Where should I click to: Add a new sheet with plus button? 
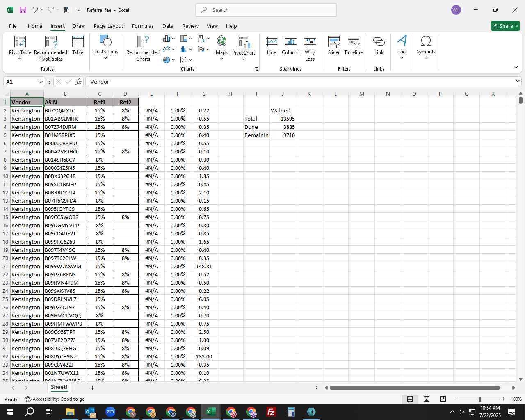point(92,388)
